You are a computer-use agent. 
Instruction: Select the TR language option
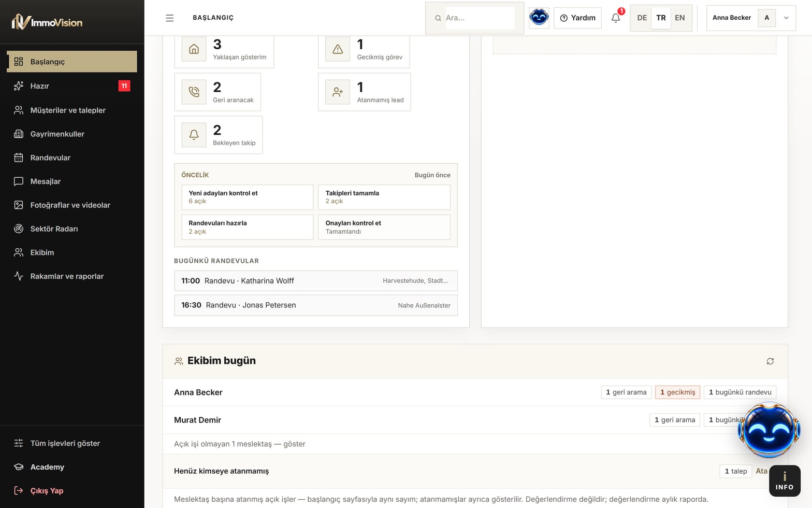pyautogui.click(x=661, y=18)
